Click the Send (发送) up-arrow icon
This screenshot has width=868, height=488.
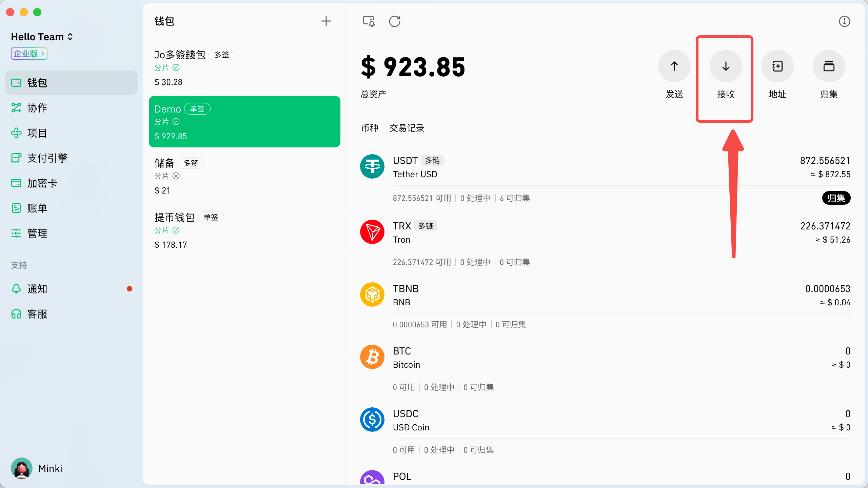click(x=674, y=66)
